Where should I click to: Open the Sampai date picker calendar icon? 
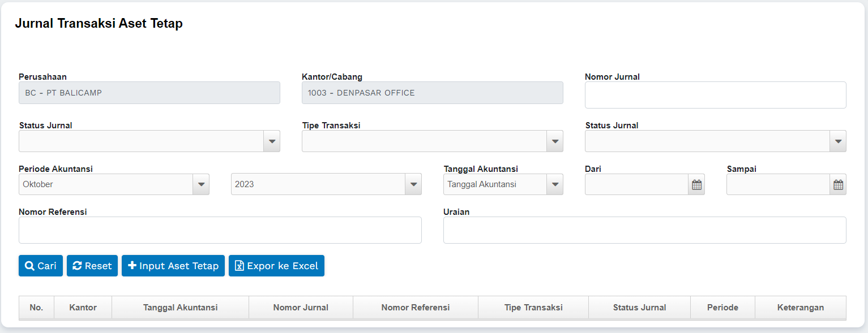(x=838, y=184)
